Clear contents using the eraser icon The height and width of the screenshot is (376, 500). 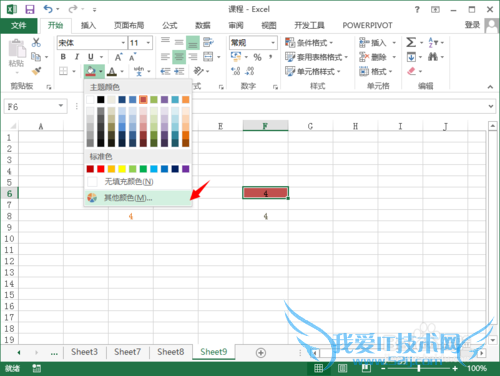[x=412, y=71]
